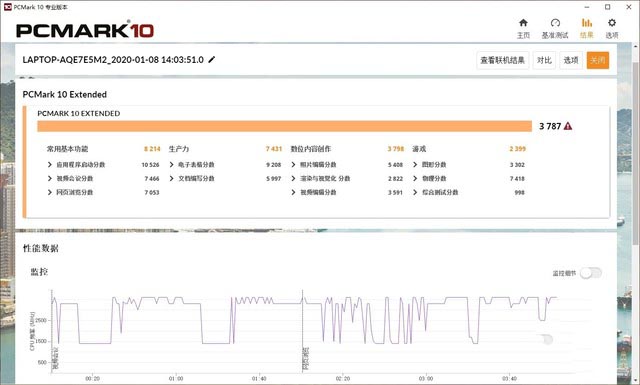Click the pencil icon to rename the result
Screen dimensions: 640x385
[x=211, y=60]
